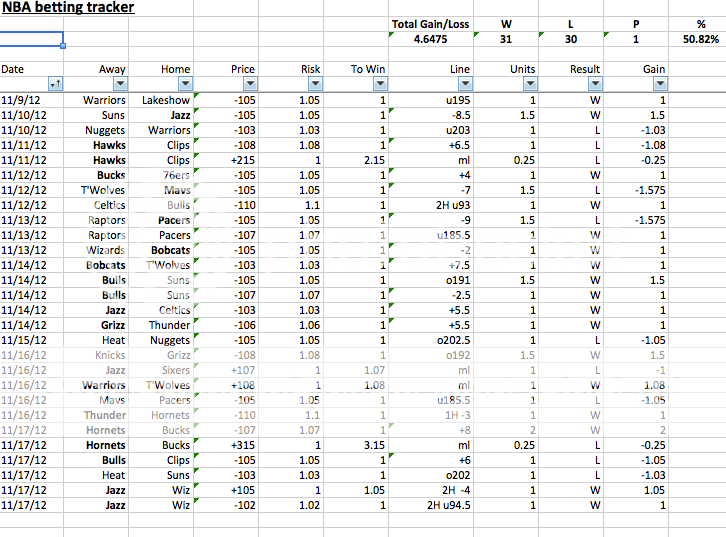
Task: Select the Celtics away team cell
Action: (96, 205)
